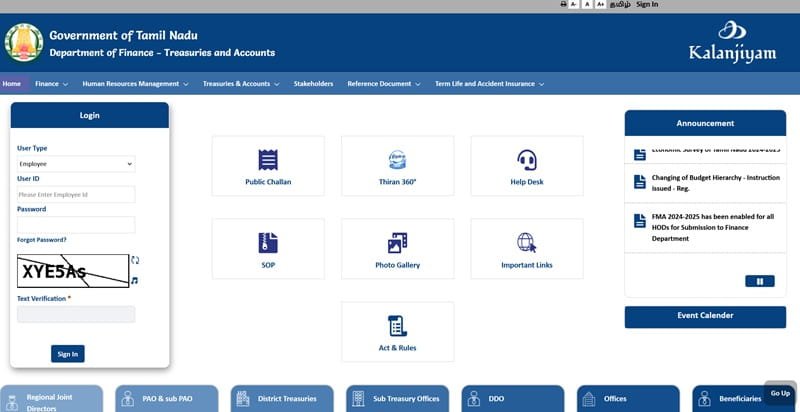Click the Important Links globe icon
Image resolution: width=800 pixels, height=412 pixels.
(527, 243)
